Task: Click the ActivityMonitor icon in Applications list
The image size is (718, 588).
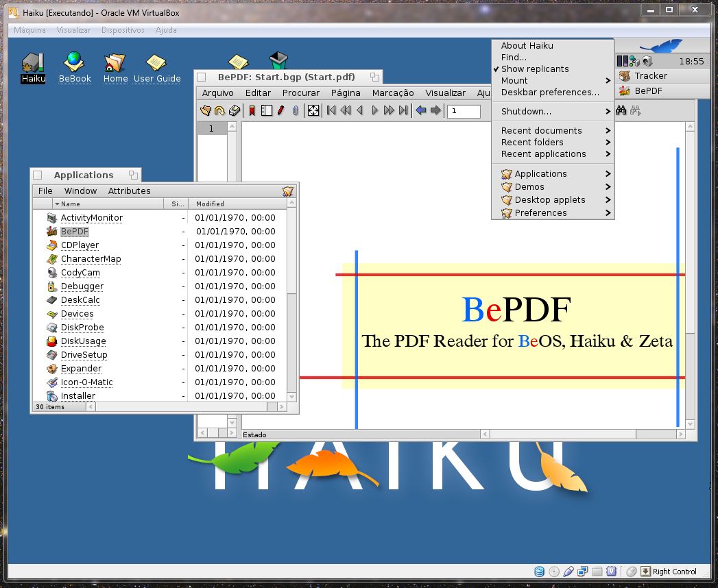Action: click(x=51, y=218)
